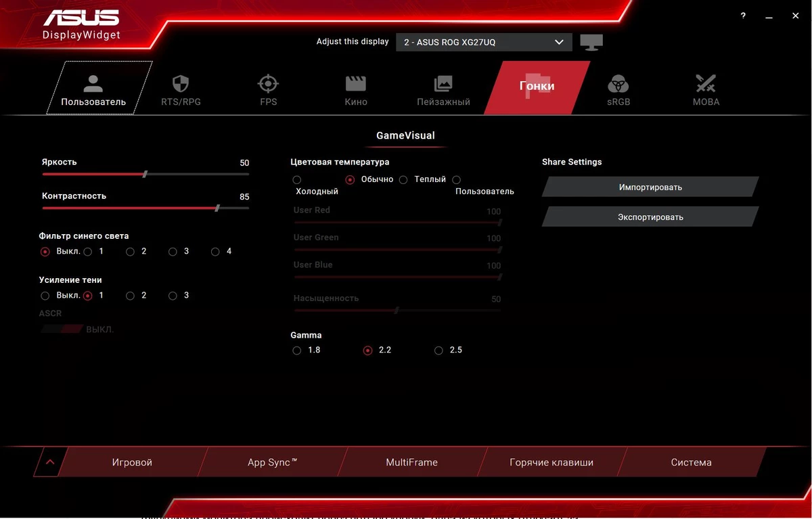Set Усиление тени to level 2
The width and height of the screenshot is (812, 519).
click(x=131, y=296)
